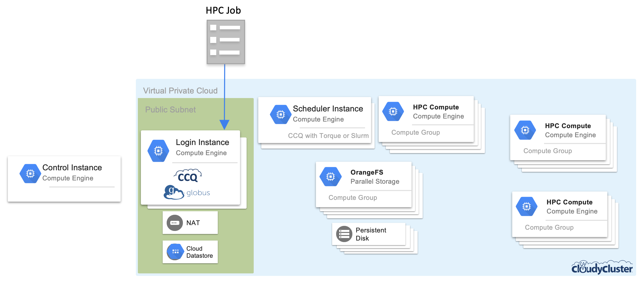Select the 'Persistent Disk' label
Viewport: 644px width, 284px height.
371,234
